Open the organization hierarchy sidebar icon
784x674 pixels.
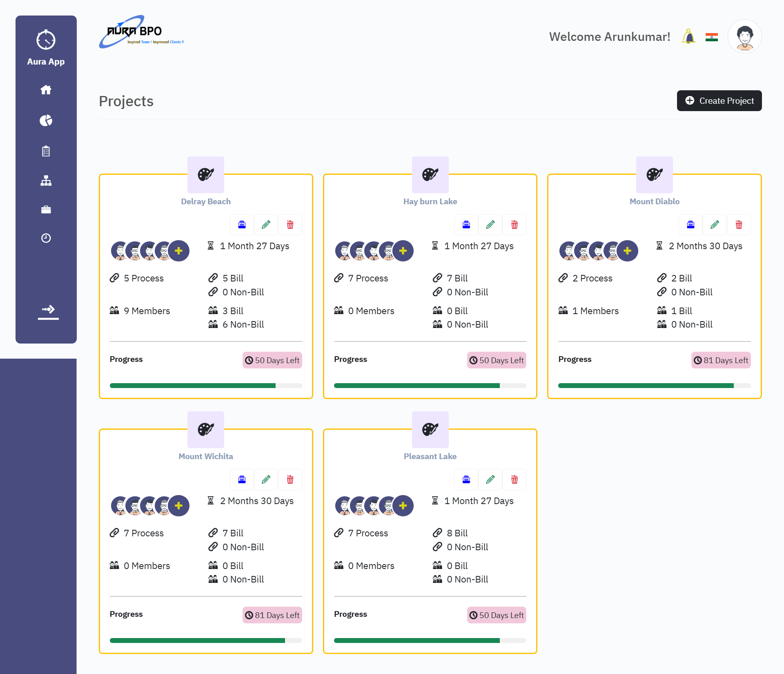[x=46, y=181]
